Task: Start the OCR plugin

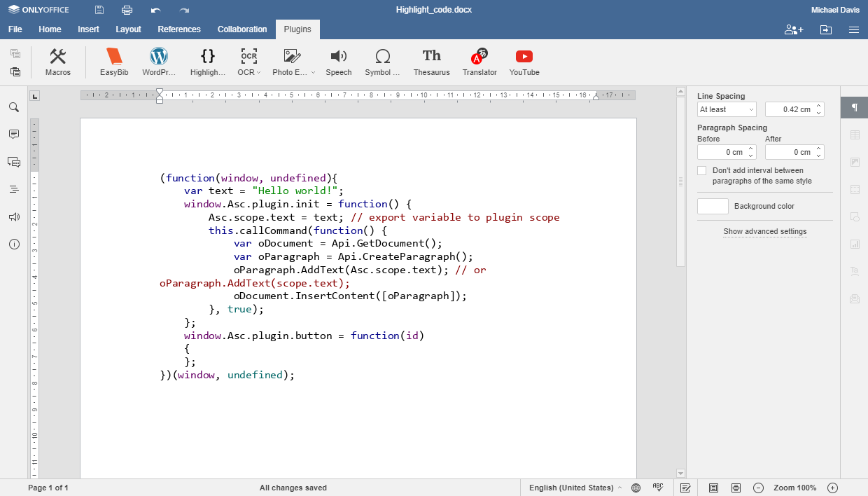Action: [248, 62]
